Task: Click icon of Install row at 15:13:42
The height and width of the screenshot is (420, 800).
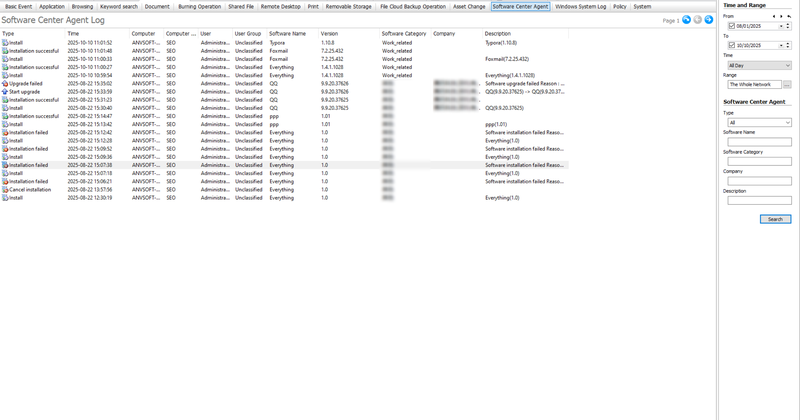Action: click(x=5, y=125)
